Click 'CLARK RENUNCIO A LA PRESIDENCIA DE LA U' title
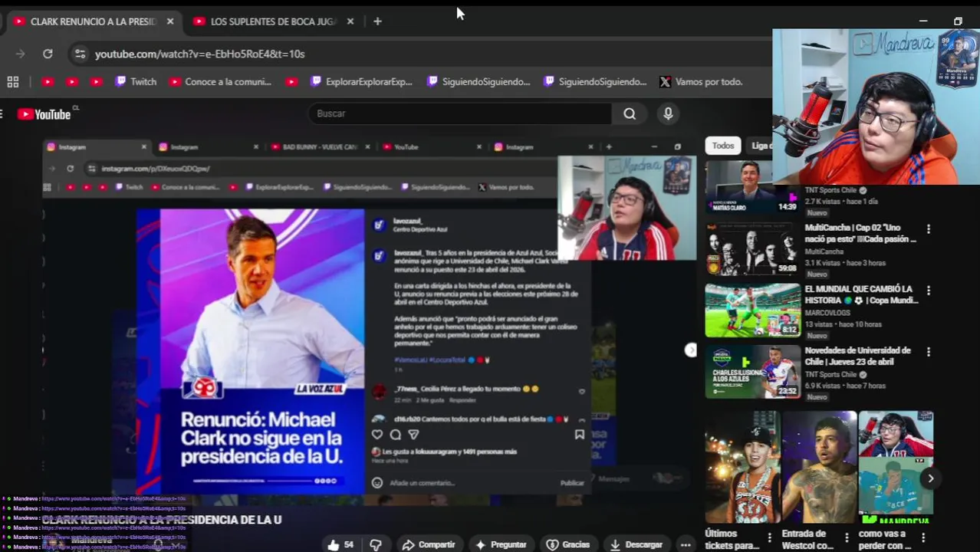This screenshot has width=980, height=552. click(162, 520)
